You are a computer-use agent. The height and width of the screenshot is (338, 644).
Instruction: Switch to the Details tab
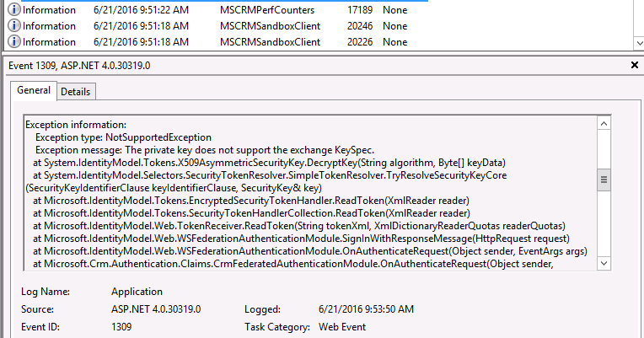coord(76,92)
